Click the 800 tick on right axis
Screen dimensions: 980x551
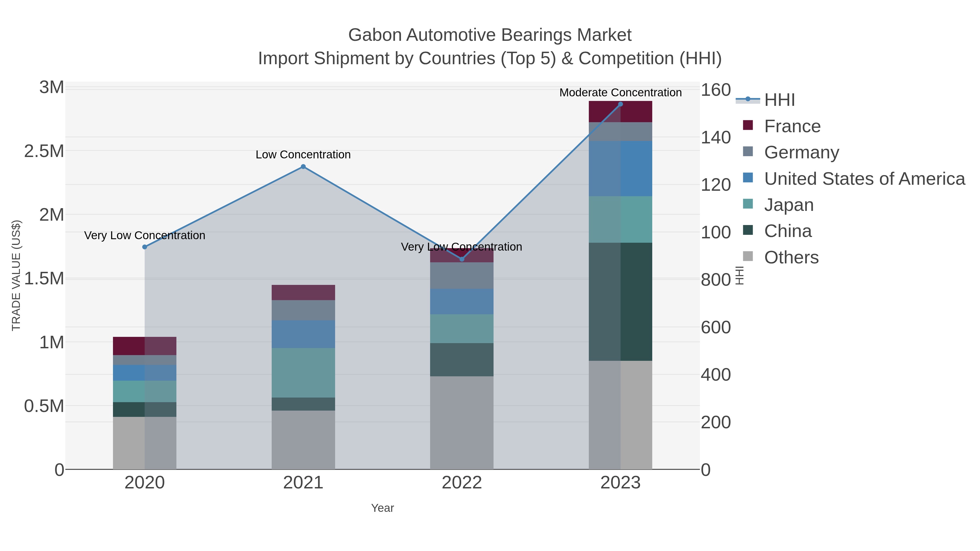coord(716,280)
